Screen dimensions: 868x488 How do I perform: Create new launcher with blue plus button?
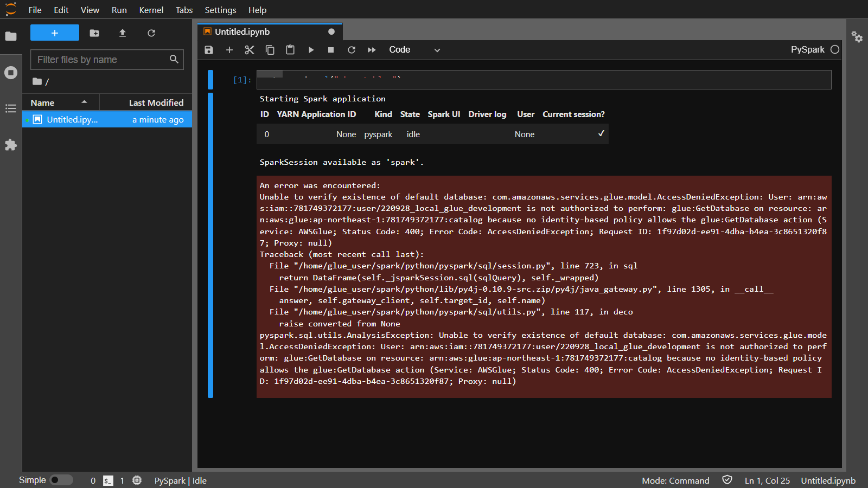tap(55, 33)
